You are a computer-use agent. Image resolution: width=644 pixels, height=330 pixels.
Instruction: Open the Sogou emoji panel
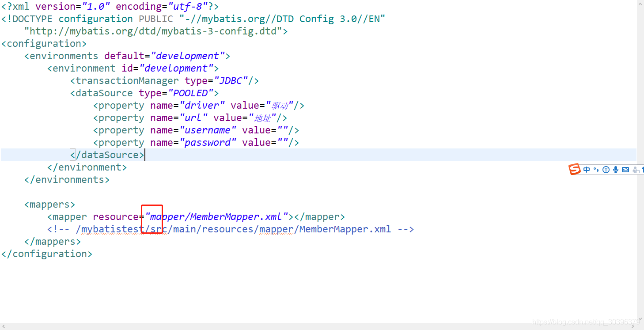tap(606, 170)
